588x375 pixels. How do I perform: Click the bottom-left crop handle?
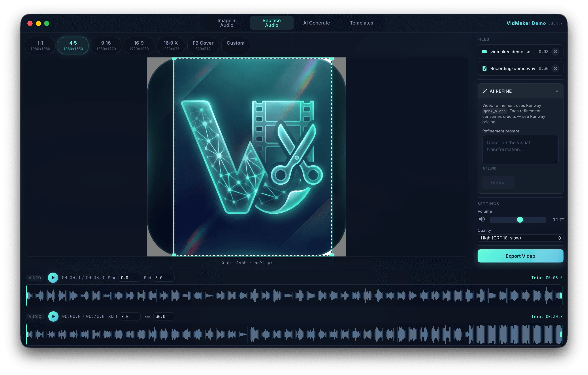coord(174,255)
